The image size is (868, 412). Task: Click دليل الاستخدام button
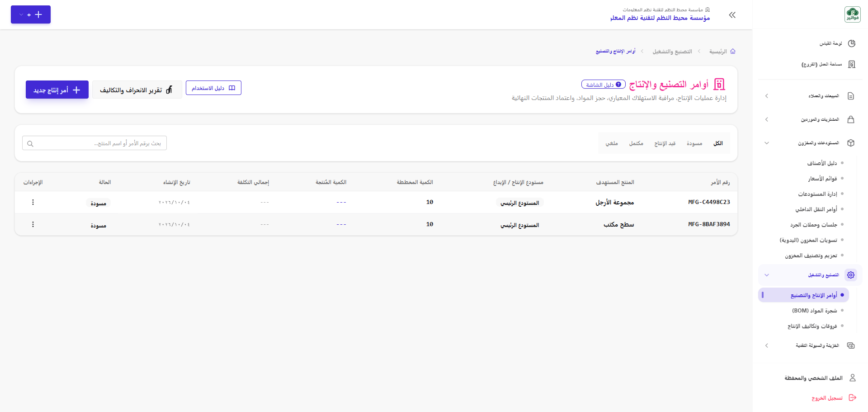(213, 88)
